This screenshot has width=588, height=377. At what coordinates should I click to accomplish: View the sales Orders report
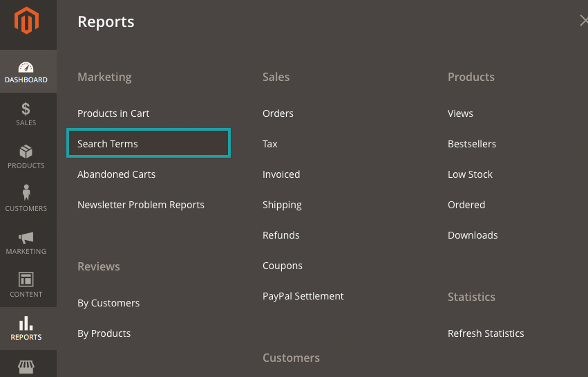pyautogui.click(x=278, y=113)
